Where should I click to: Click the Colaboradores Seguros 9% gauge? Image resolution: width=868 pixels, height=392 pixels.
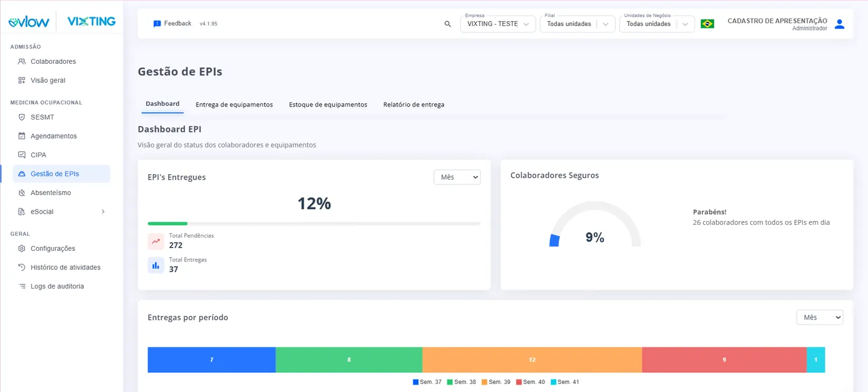(x=595, y=224)
